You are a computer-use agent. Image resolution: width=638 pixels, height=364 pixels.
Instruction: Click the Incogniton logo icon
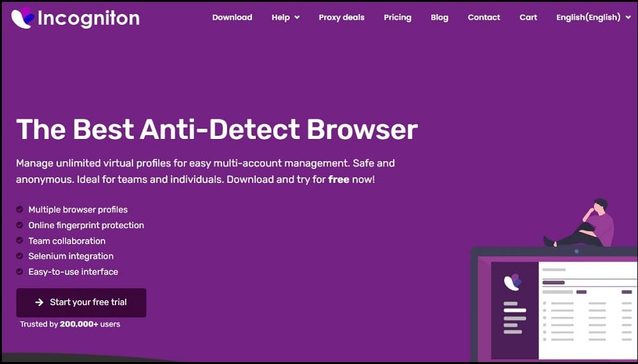click(x=23, y=17)
